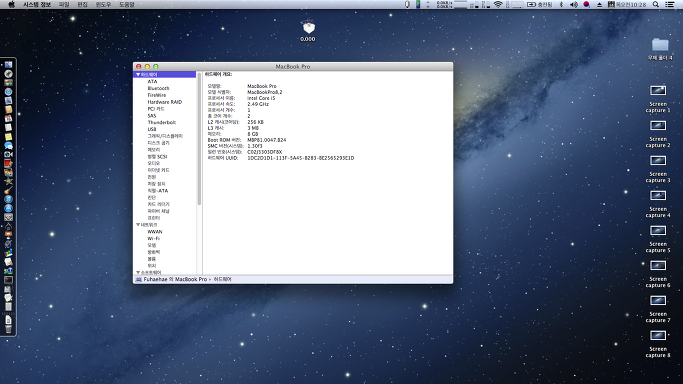This screenshot has height=384, width=683.
Task: Click the MacBookPro8,2 model identifier value
Action: (x=265, y=92)
